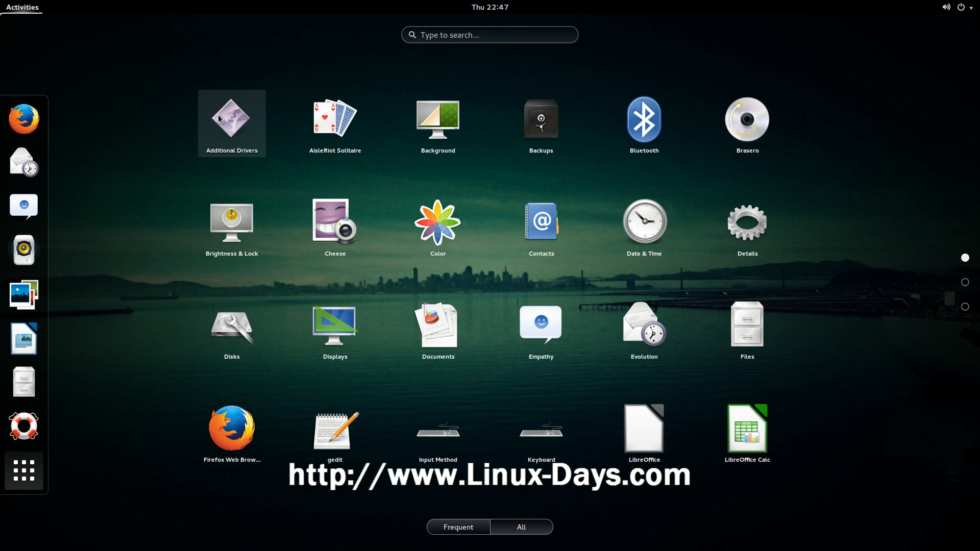Launch AisleRiot Solitaire
The image size is (980, 551).
click(x=335, y=123)
